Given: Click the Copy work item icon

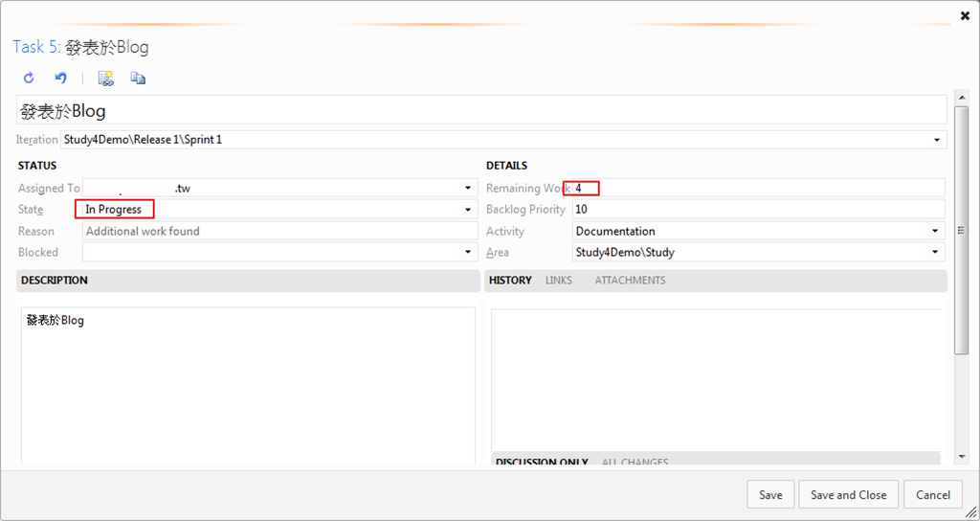Looking at the screenshot, I should pos(138,79).
